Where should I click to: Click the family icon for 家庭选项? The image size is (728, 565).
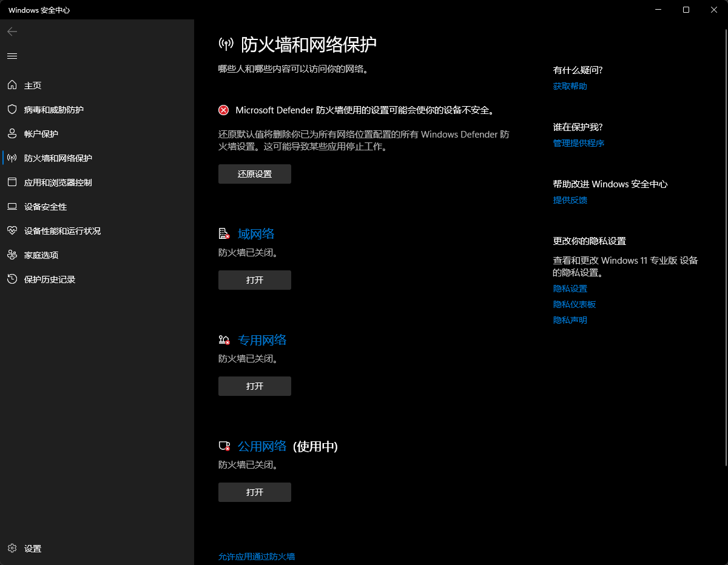click(x=12, y=255)
